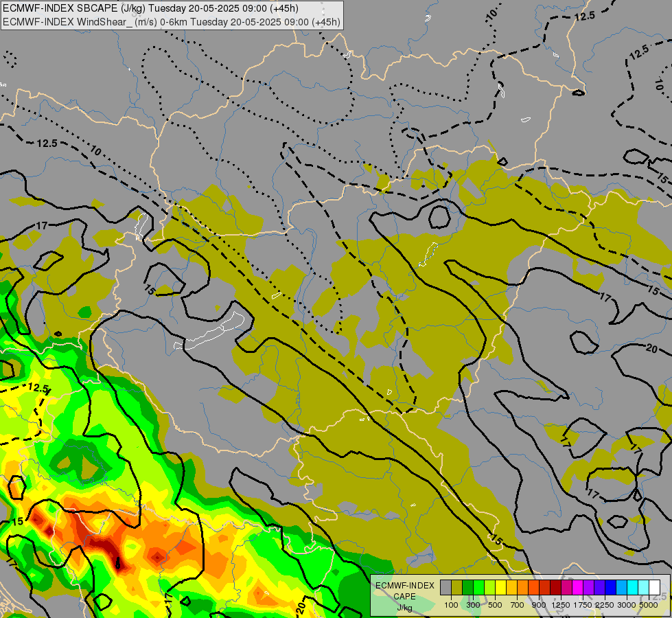
Task: Pick the orange-red swatch left of 900
Action: [x=534, y=588]
